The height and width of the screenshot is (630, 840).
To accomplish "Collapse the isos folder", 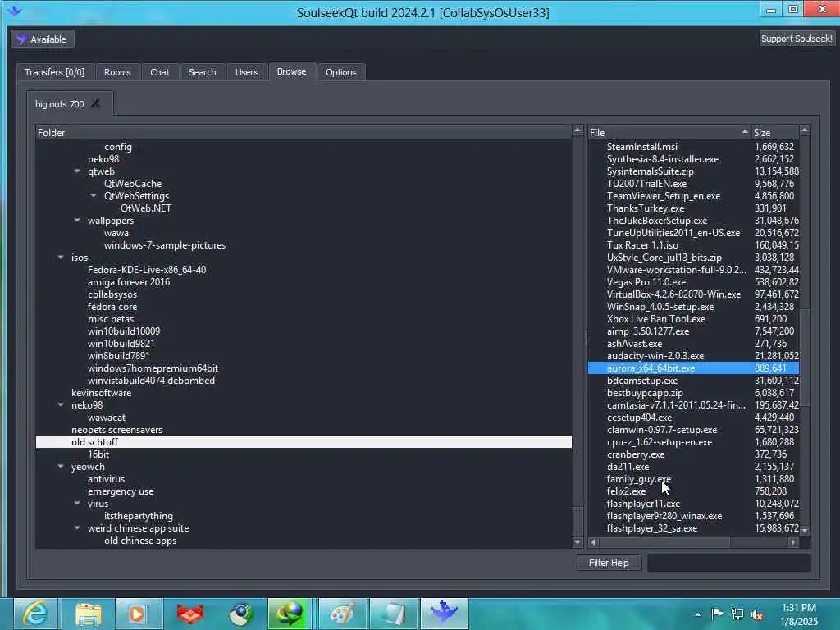I will click(x=61, y=257).
